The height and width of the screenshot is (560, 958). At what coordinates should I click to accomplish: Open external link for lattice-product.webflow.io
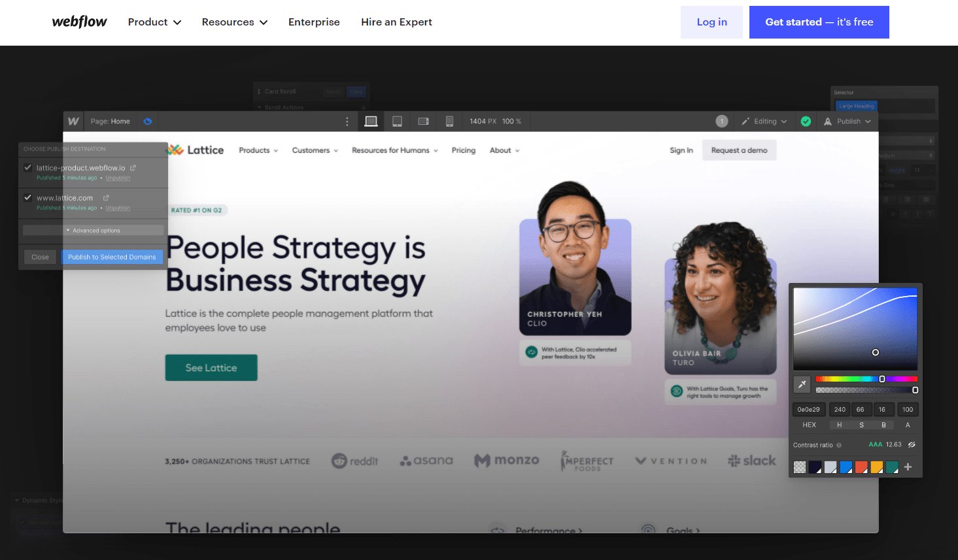pos(133,168)
